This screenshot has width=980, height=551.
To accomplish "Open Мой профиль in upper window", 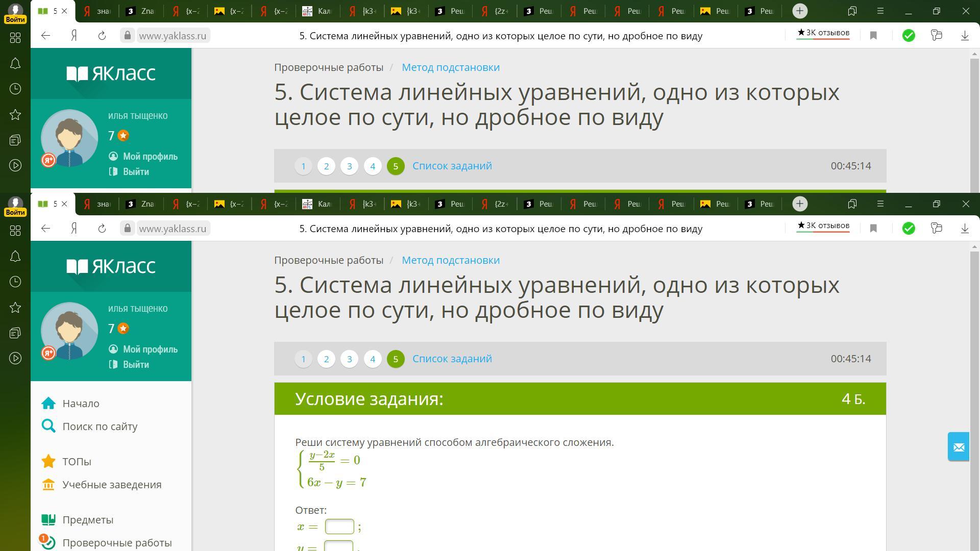I will [143, 157].
